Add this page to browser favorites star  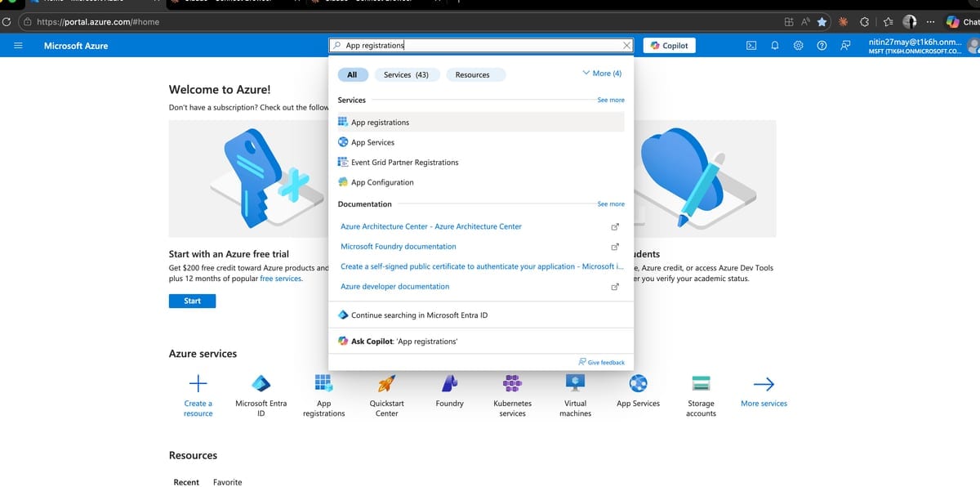point(822,22)
